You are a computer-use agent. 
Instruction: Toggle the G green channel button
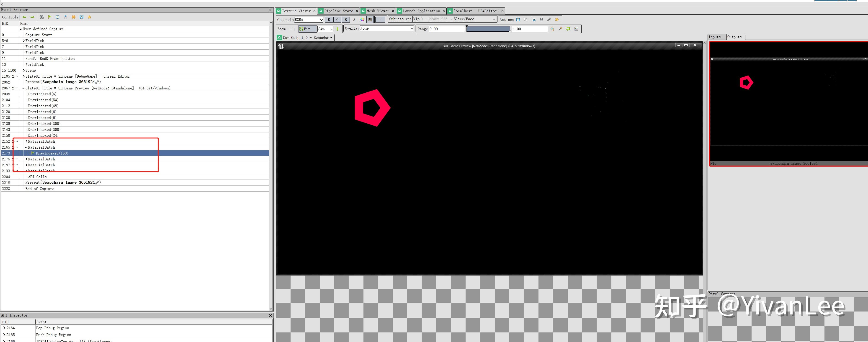click(x=337, y=20)
